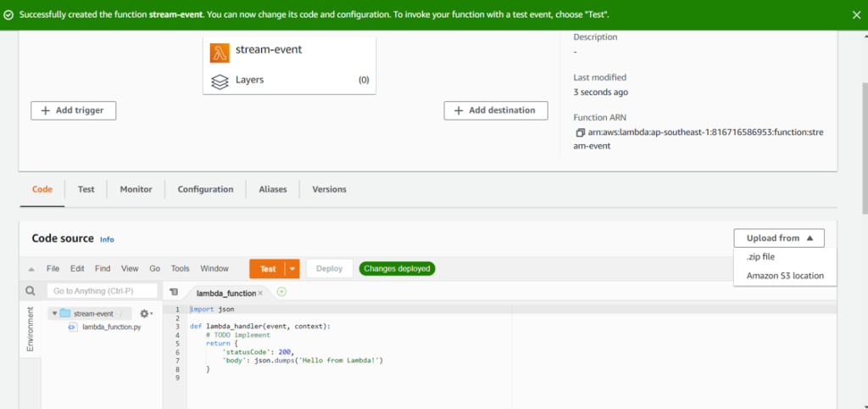Click the 'import json' code line
Viewport: 868px width, 409px height.
(213, 309)
